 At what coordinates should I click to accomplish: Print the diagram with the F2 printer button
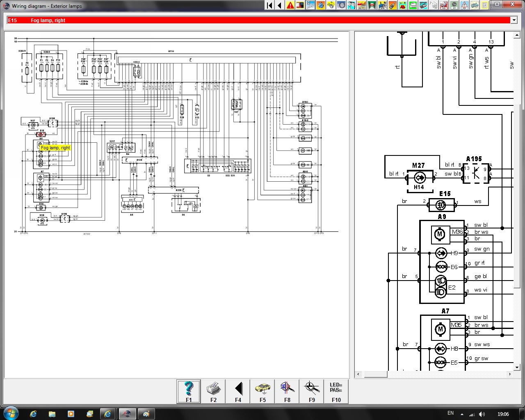(213, 391)
